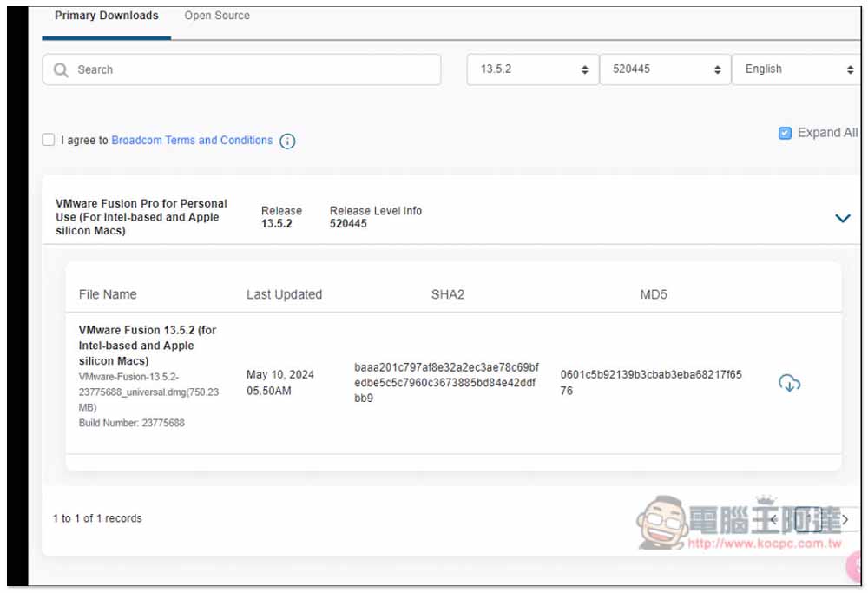Click the bold VMware Fusion 13.5.2 title
Viewport: 868px width, 593px height.
pos(148,346)
